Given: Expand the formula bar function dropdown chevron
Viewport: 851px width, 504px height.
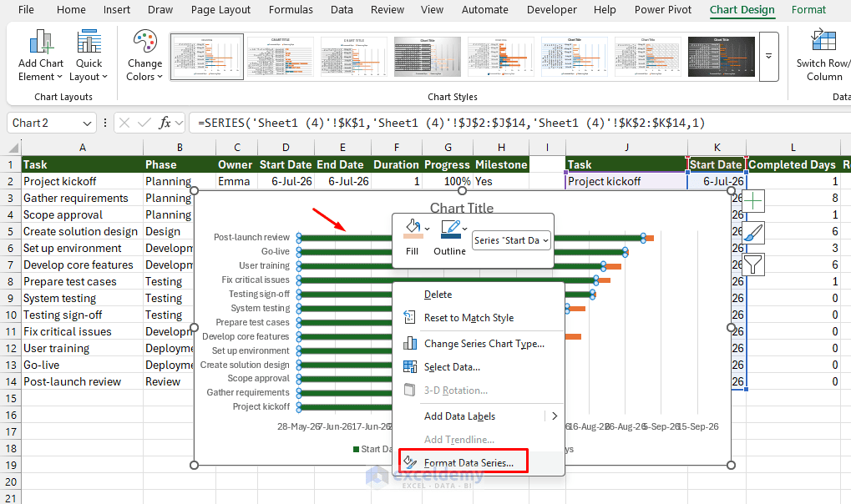Looking at the screenshot, I should click(179, 123).
